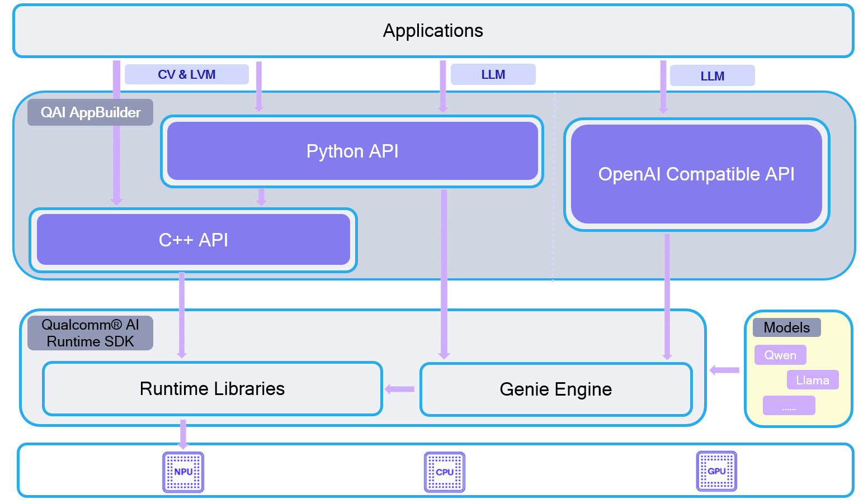Click the QAI AppBuilder label badge

(x=90, y=112)
